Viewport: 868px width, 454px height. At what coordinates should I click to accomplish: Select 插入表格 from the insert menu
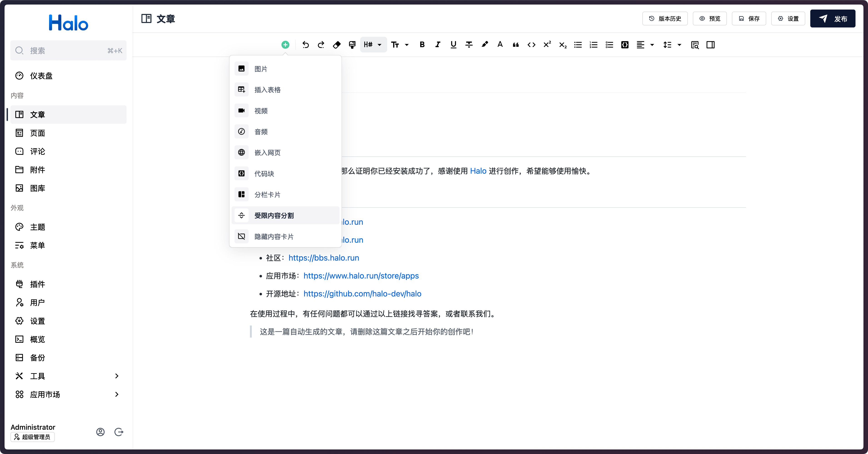pyautogui.click(x=285, y=89)
